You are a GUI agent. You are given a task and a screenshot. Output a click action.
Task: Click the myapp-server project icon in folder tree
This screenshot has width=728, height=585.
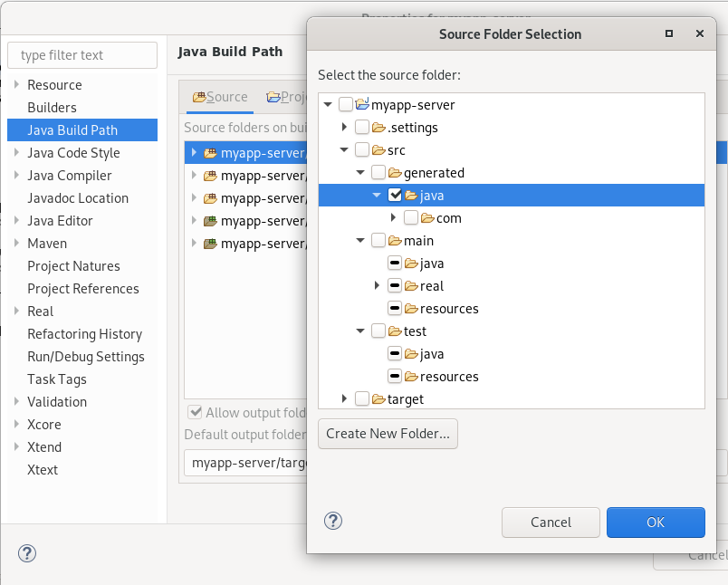point(362,104)
